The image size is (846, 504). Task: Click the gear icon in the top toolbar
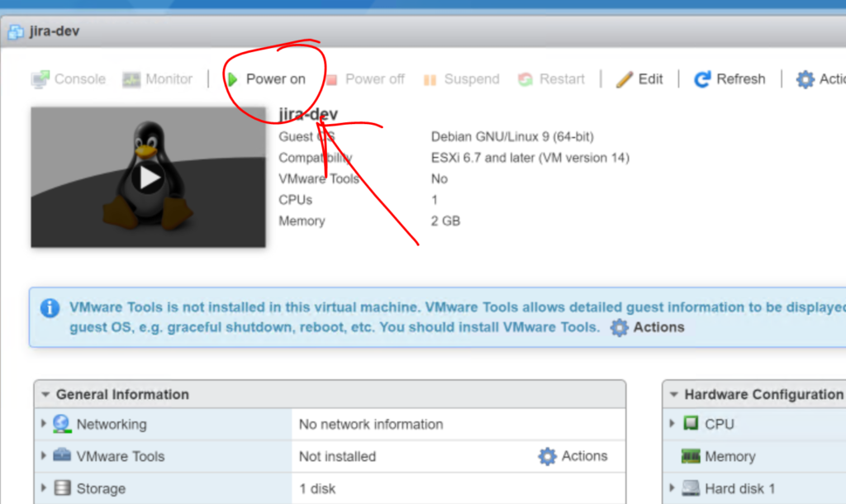click(805, 79)
